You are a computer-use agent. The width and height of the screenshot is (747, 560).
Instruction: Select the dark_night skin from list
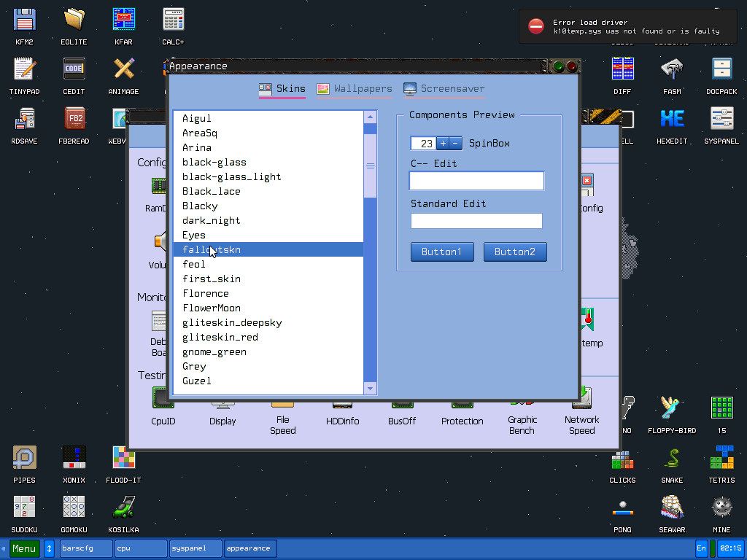[211, 220]
